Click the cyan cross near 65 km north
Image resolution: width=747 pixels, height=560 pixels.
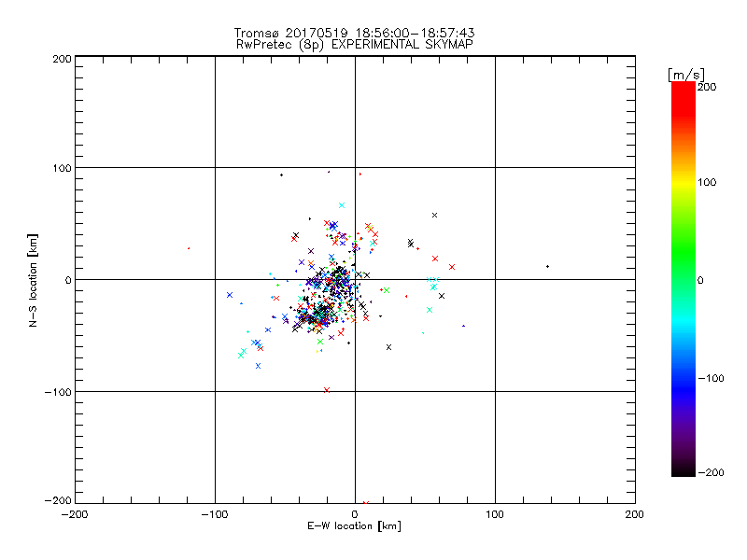tap(342, 205)
